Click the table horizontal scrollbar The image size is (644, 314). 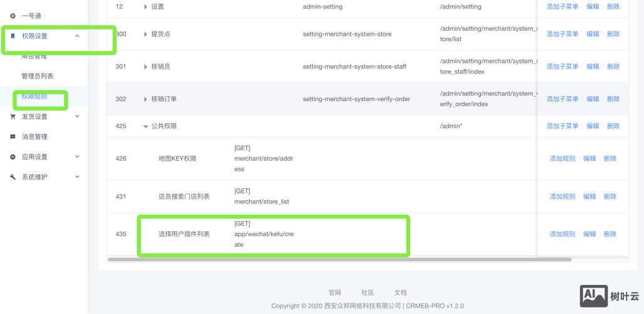click(x=340, y=259)
